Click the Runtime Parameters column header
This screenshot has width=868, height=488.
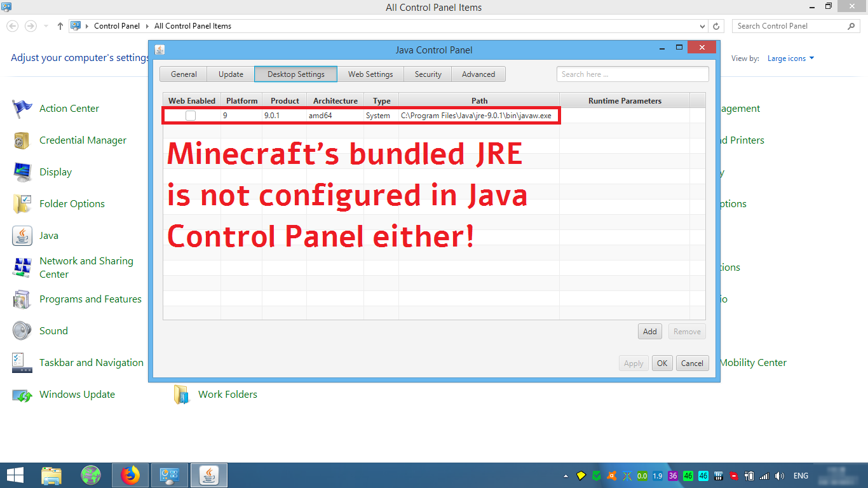625,100
